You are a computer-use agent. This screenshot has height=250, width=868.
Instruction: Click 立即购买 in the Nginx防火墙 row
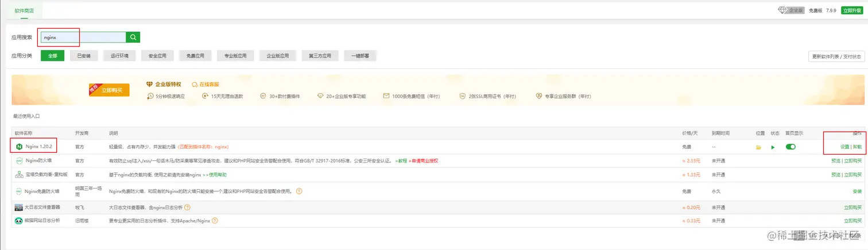[852, 161]
